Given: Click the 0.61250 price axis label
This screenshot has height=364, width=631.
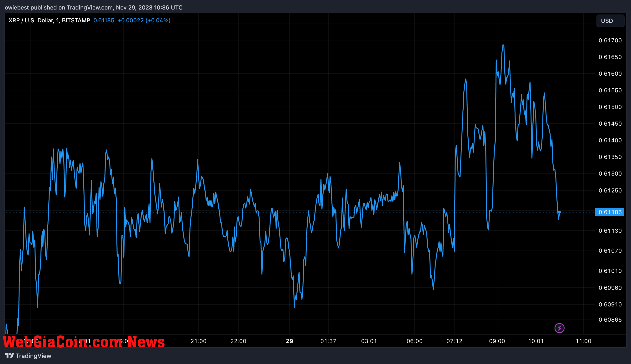Looking at the screenshot, I should [610, 191].
